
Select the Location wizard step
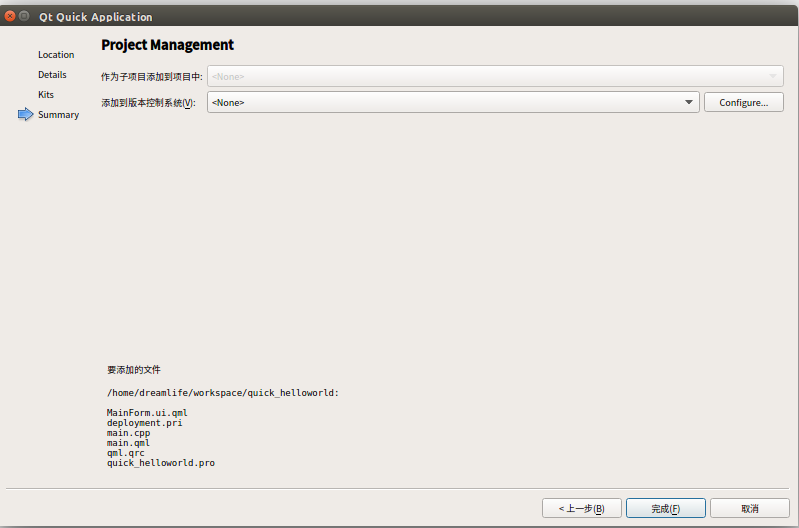[56, 55]
